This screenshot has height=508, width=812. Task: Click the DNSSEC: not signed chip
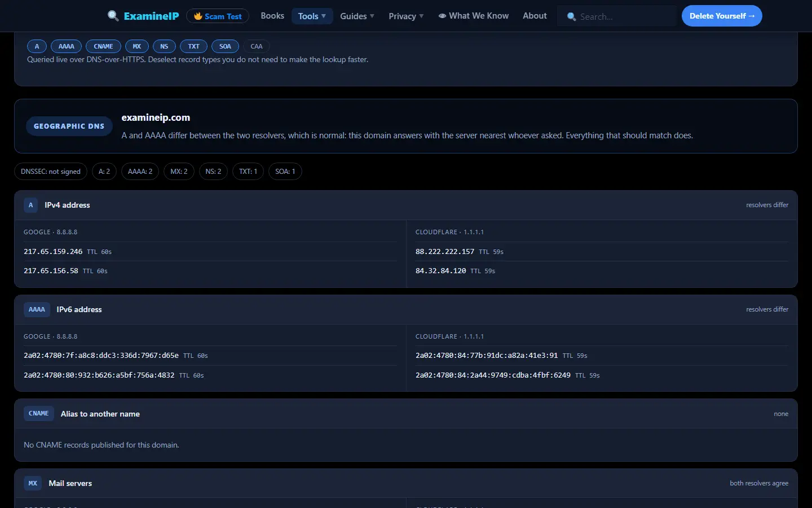point(51,172)
